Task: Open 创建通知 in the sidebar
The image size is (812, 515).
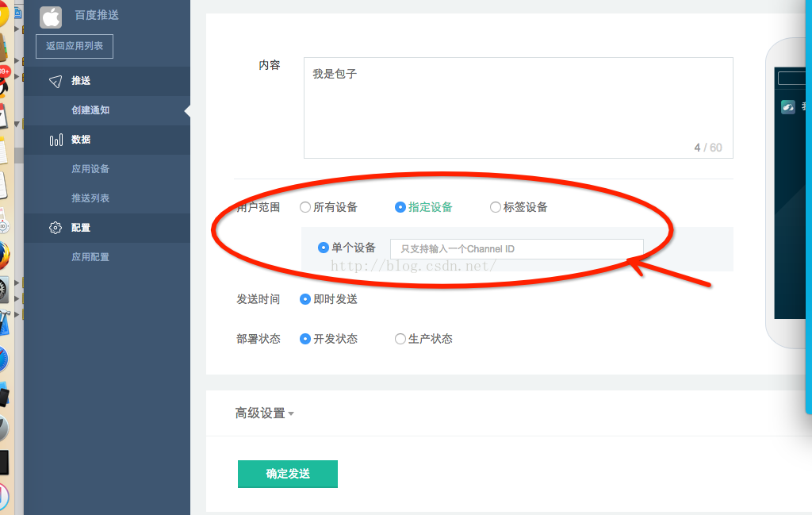Action: pyautogui.click(x=90, y=110)
